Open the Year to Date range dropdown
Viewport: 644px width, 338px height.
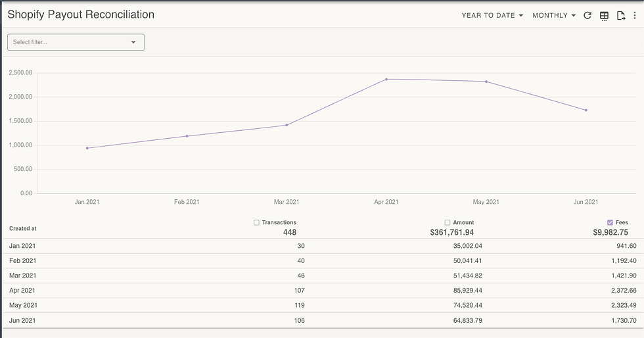pos(492,16)
